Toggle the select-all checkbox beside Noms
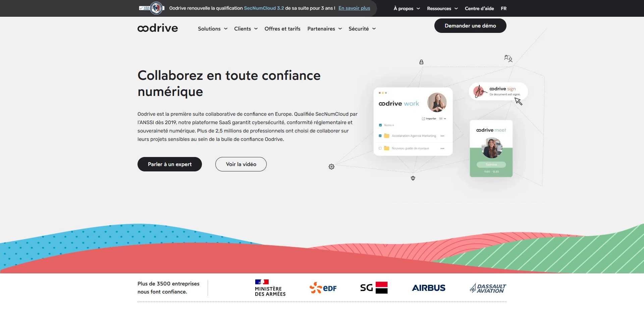The width and height of the screenshot is (644, 317). pyautogui.click(x=380, y=125)
